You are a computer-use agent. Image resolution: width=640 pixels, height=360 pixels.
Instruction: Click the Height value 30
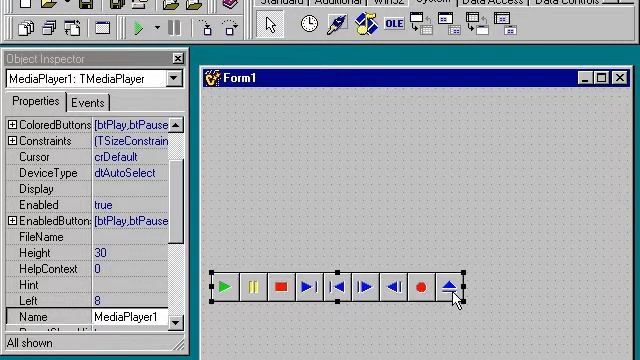pyautogui.click(x=100, y=253)
